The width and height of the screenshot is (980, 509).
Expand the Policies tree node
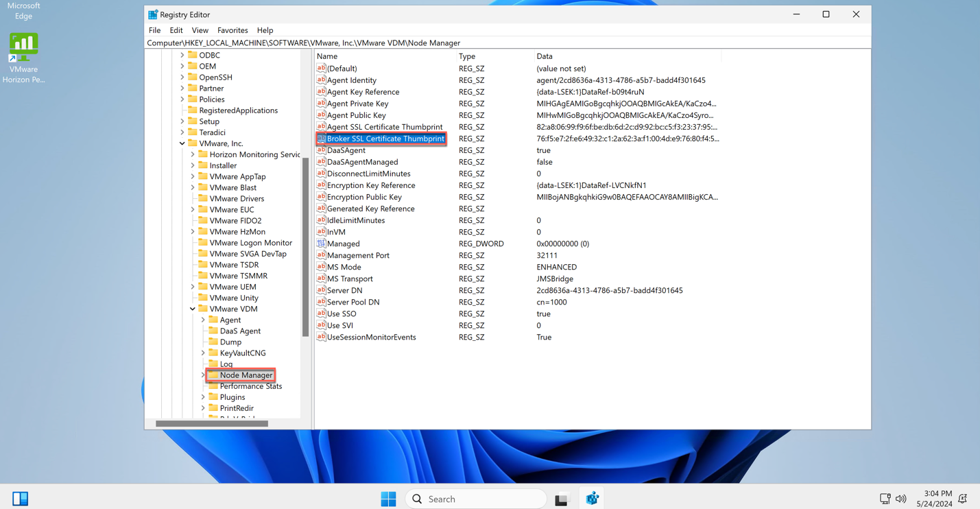click(x=182, y=99)
